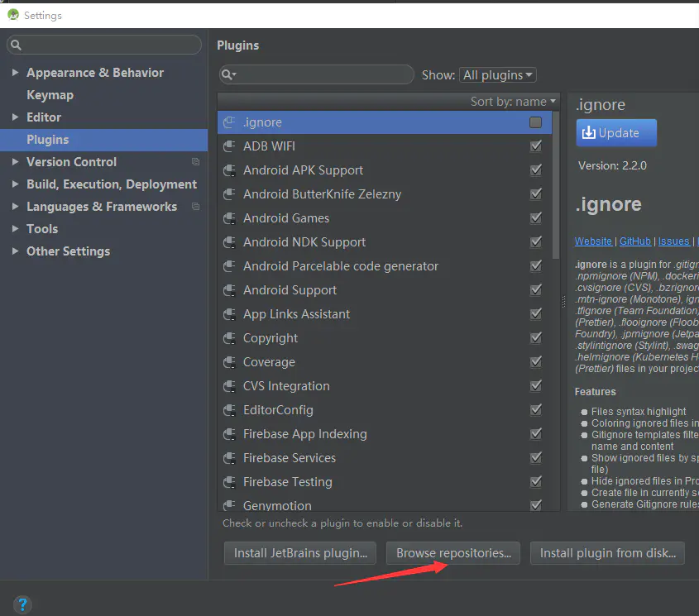Click the Android APK Support plugin icon
The width and height of the screenshot is (699, 616).
pyautogui.click(x=229, y=170)
